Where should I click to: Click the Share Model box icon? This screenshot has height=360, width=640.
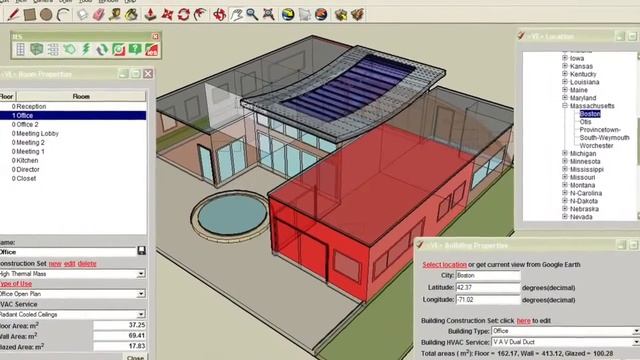pos(358,15)
